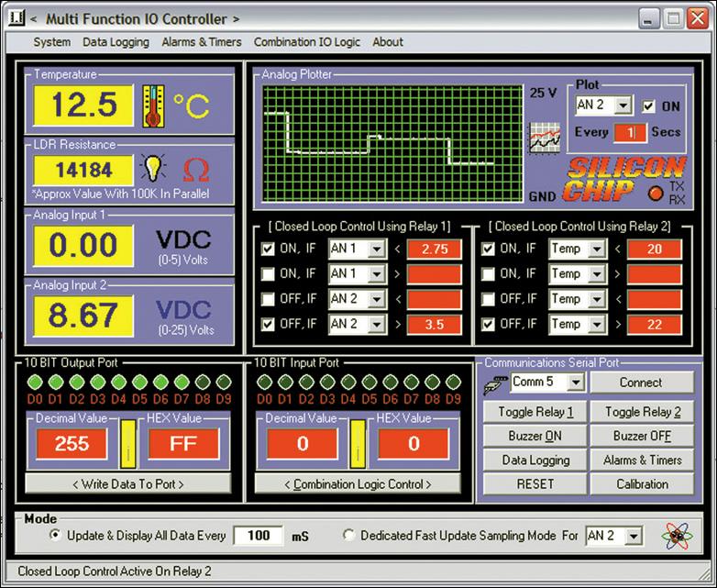
Task: Click input port LED D9
Action: (x=453, y=383)
